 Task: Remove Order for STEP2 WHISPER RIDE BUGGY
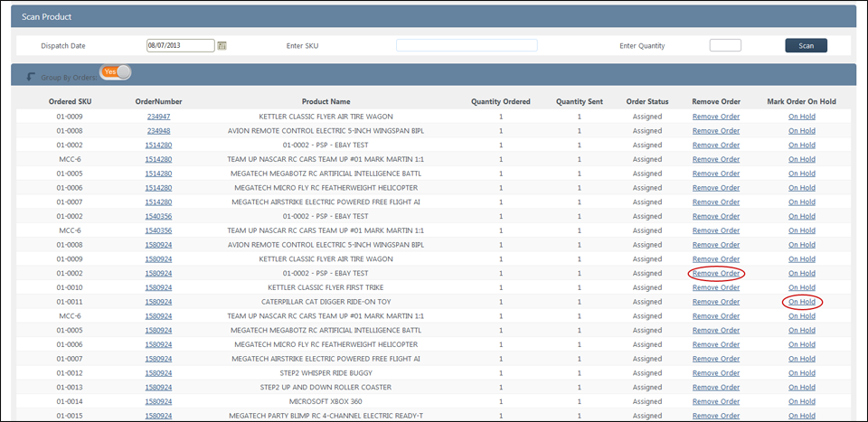click(x=716, y=373)
